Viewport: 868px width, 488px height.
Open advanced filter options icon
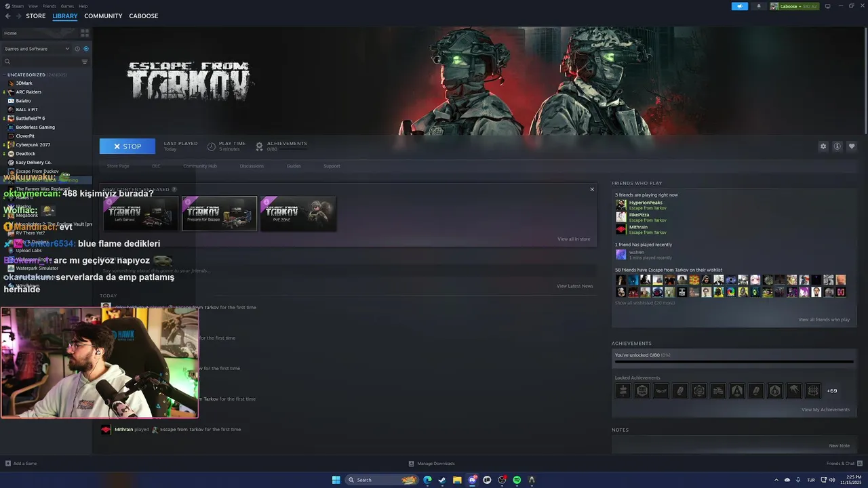click(85, 62)
